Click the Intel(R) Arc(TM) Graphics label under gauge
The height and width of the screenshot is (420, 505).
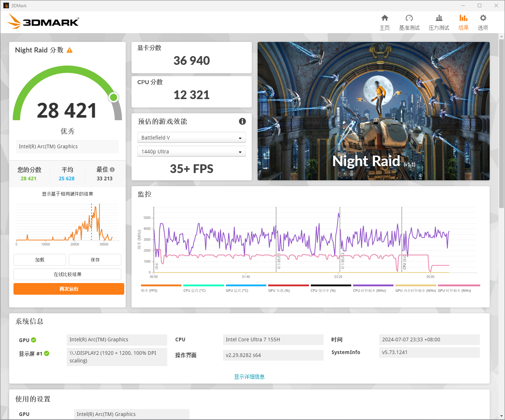67,146
